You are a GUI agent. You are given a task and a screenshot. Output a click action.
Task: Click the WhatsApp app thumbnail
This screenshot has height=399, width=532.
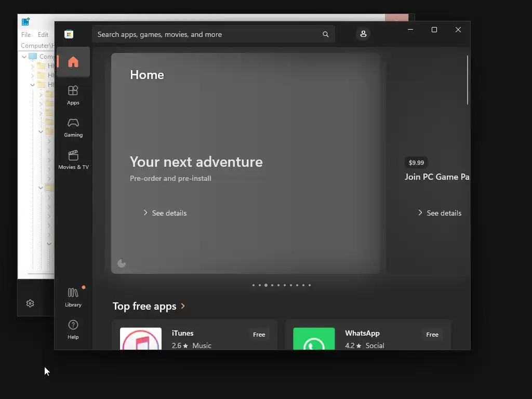(x=314, y=339)
